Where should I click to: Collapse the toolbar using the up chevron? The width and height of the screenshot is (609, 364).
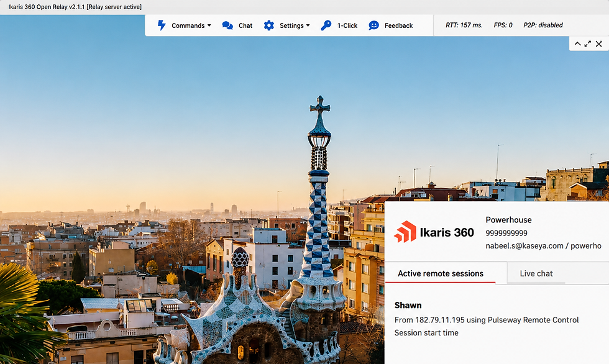pos(577,44)
